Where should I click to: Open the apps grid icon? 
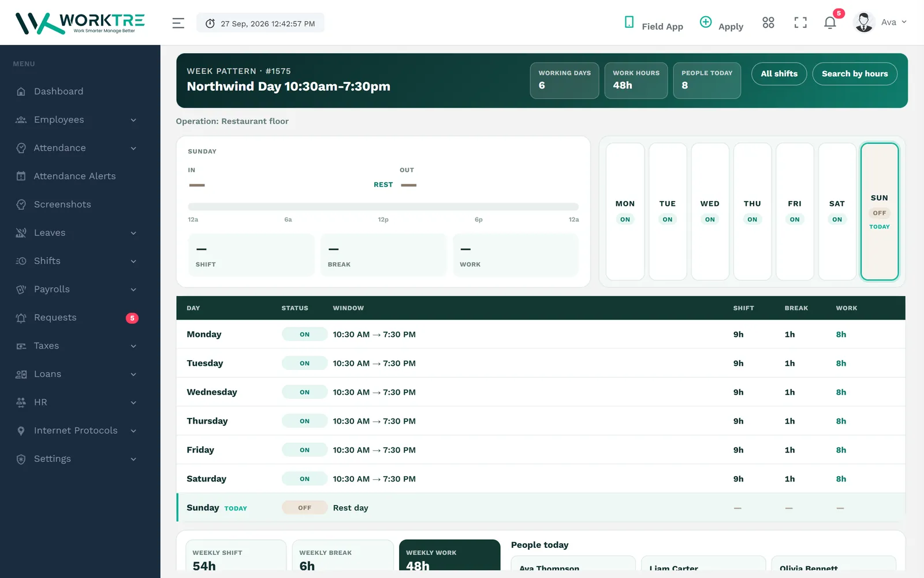click(x=768, y=23)
